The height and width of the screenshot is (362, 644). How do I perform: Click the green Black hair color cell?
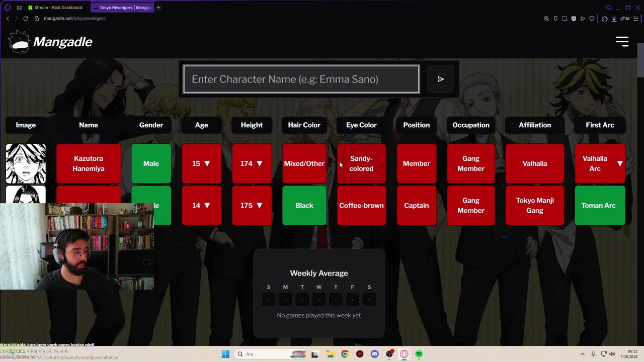coord(304,205)
